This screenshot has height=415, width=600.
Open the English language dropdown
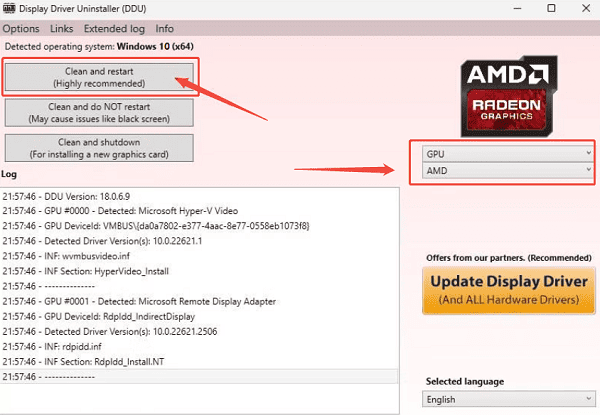tap(508, 398)
